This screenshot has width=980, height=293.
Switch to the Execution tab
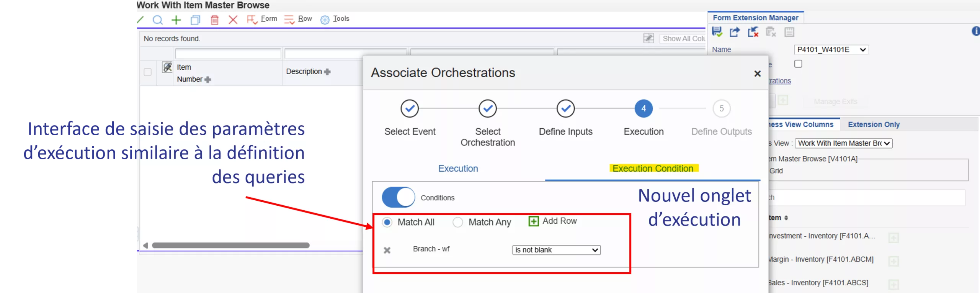(x=458, y=169)
